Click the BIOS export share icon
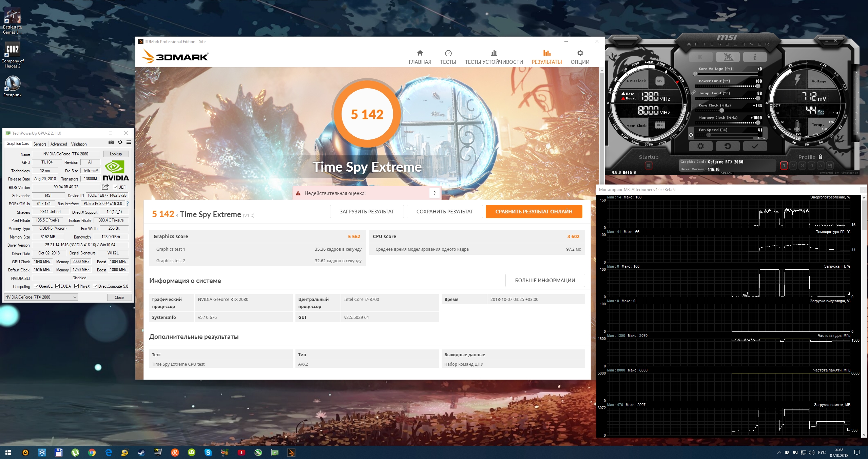 point(105,187)
